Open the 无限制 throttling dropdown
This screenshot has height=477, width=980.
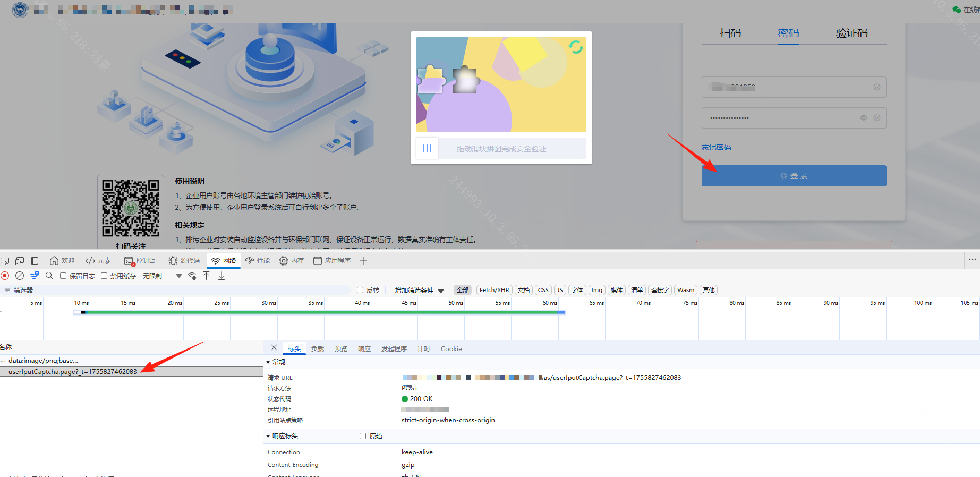pyautogui.click(x=162, y=276)
